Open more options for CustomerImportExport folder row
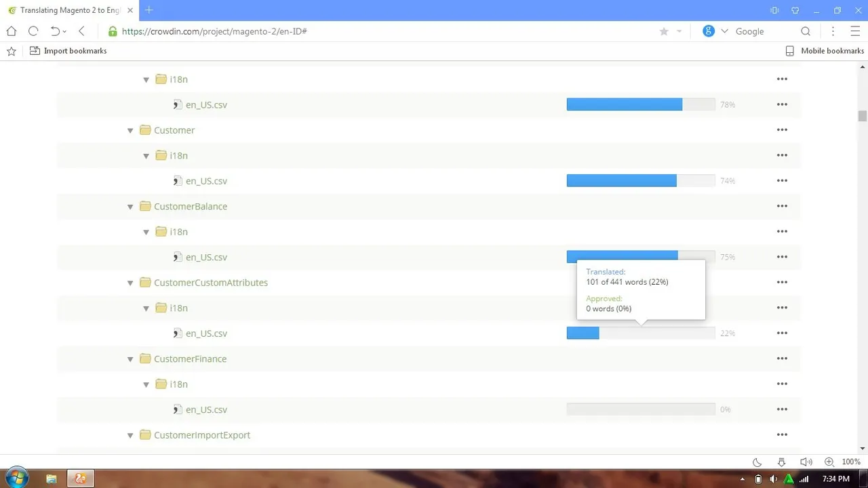868x488 pixels. (782, 435)
